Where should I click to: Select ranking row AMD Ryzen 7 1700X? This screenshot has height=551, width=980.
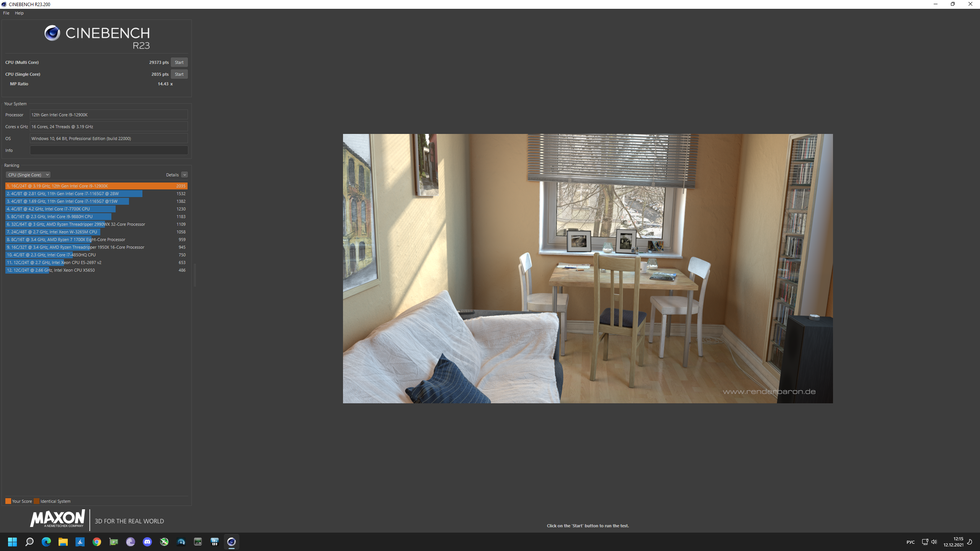coord(96,240)
